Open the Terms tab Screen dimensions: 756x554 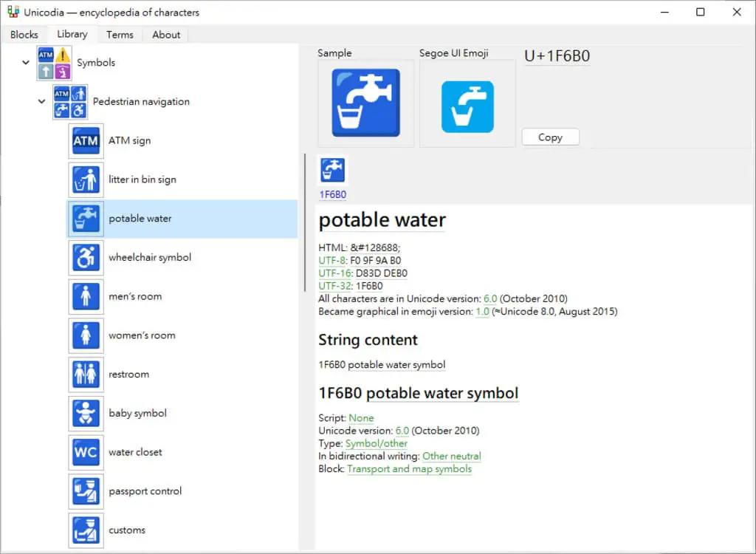[120, 35]
